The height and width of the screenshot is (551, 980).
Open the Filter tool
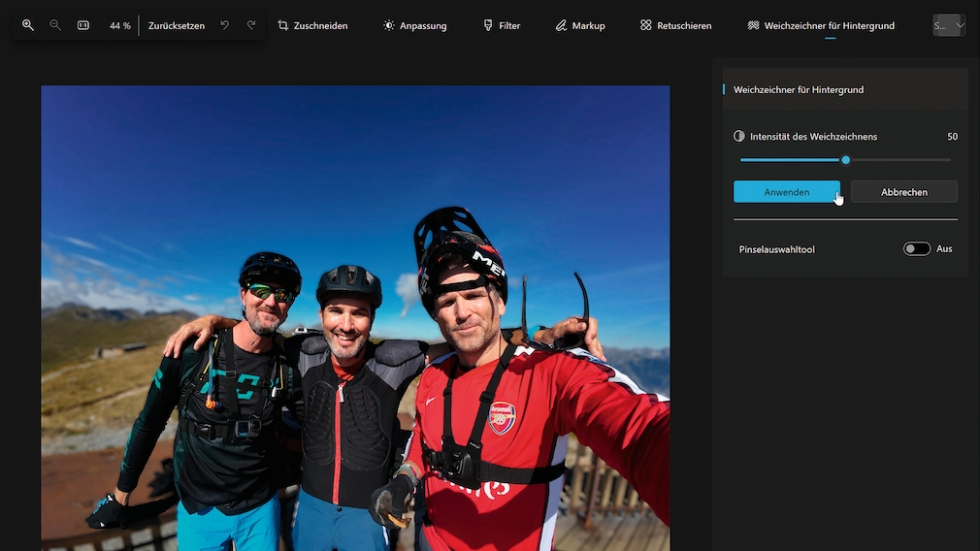tap(502, 25)
